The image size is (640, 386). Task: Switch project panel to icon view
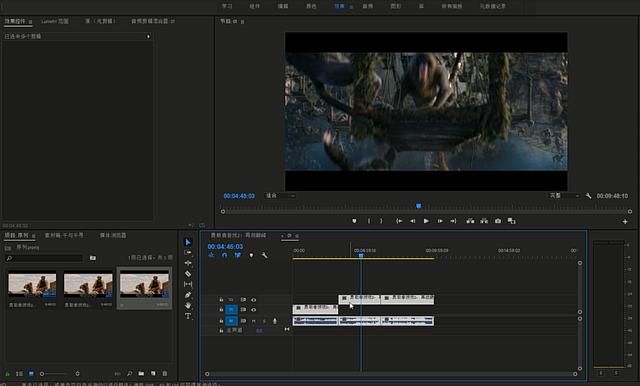pos(31,373)
